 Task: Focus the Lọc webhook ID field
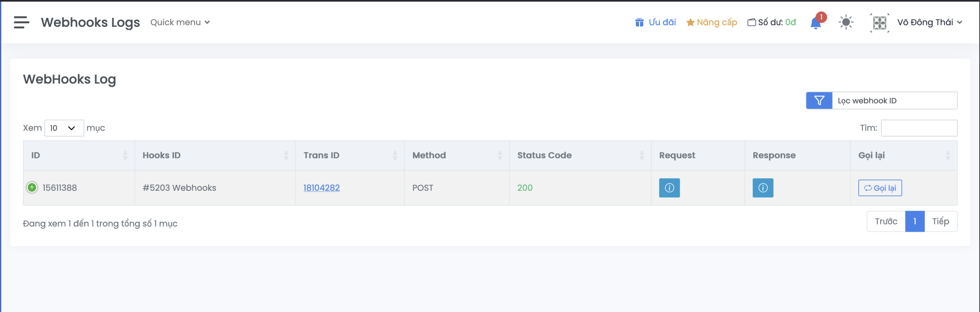coord(895,101)
